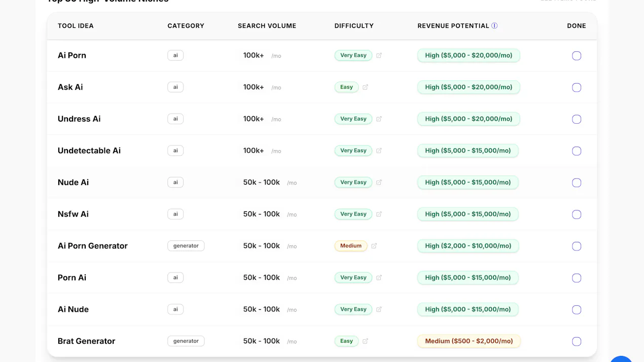Click the Search Volume column header

[267, 26]
